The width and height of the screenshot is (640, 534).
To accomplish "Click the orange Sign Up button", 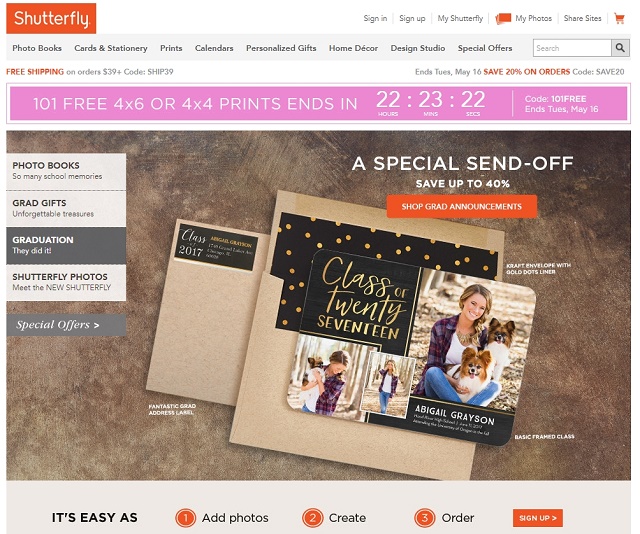I will 538,518.
